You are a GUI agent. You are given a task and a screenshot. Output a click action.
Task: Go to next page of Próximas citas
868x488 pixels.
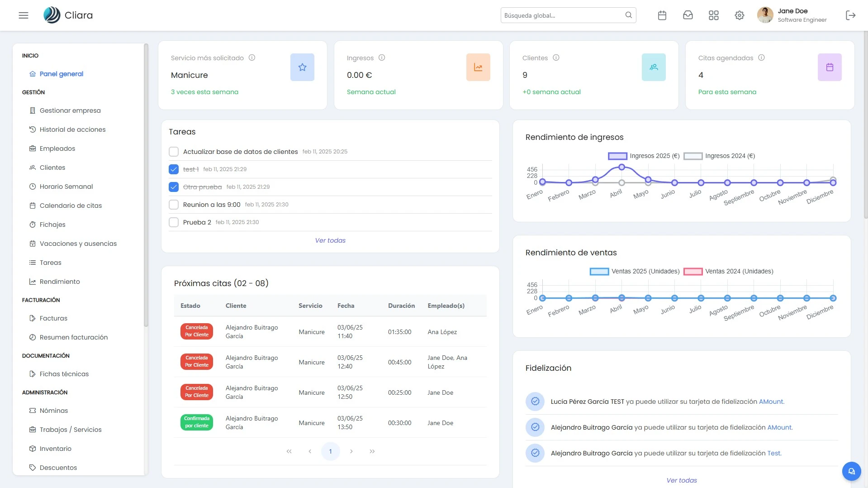(x=351, y=451)
